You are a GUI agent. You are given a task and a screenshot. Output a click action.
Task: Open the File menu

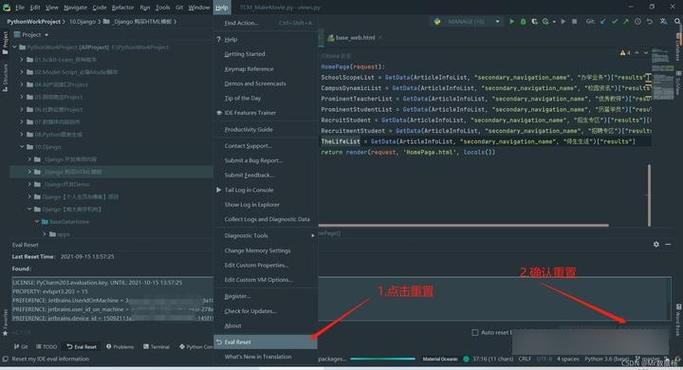pyautogui.click(x=20, y=7)
